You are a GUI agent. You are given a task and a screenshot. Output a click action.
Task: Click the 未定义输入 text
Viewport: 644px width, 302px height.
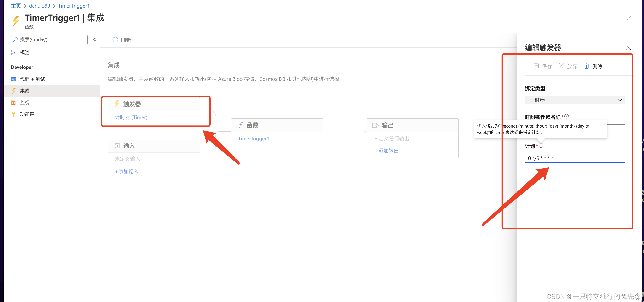tap(127, 159)
